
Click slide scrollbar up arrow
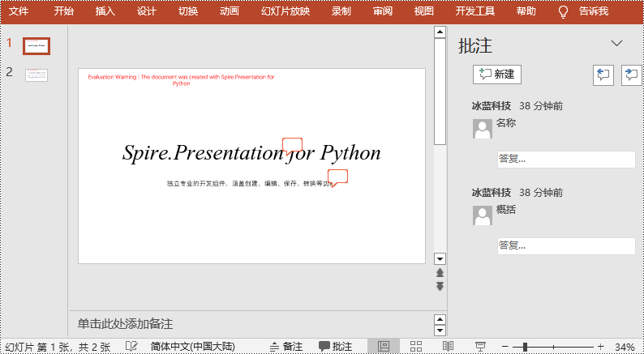pyautogui.click(x=440, y=32)
